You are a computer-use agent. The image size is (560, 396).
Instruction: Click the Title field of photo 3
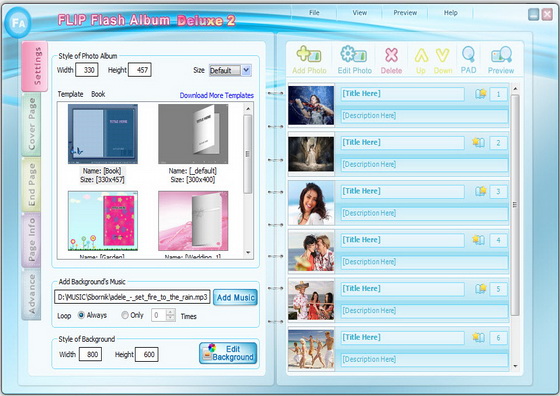click(x=402, y=191)
